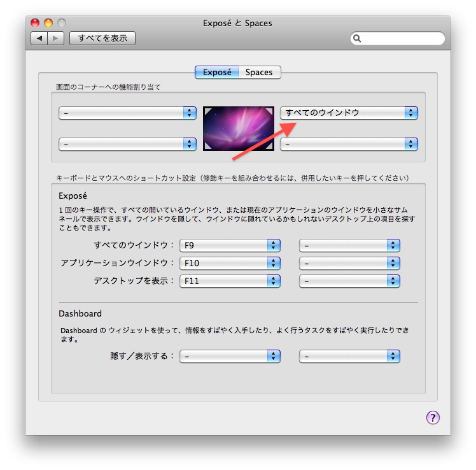Image resolution: width=476 pixels, height=470 pixels.
Task: Open mouse shortcut dropdown for すべてのウインドウ
Action: (x=349, y=245)
